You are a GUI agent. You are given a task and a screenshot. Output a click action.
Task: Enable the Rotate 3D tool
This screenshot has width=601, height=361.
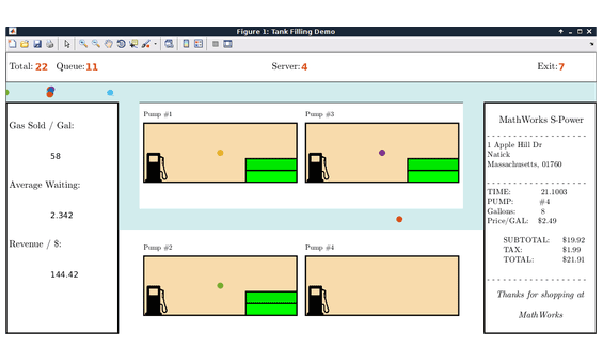(121, 44)
